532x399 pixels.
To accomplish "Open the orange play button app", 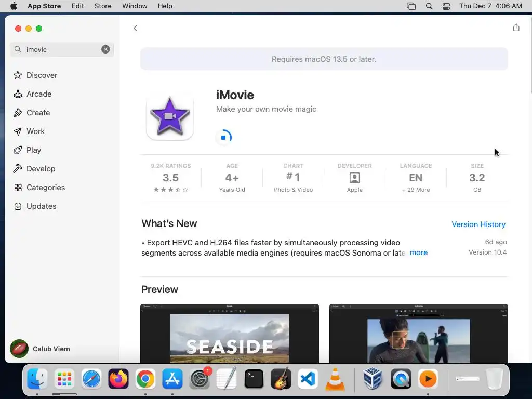I will pyautogui.click(x=428, y=379).
